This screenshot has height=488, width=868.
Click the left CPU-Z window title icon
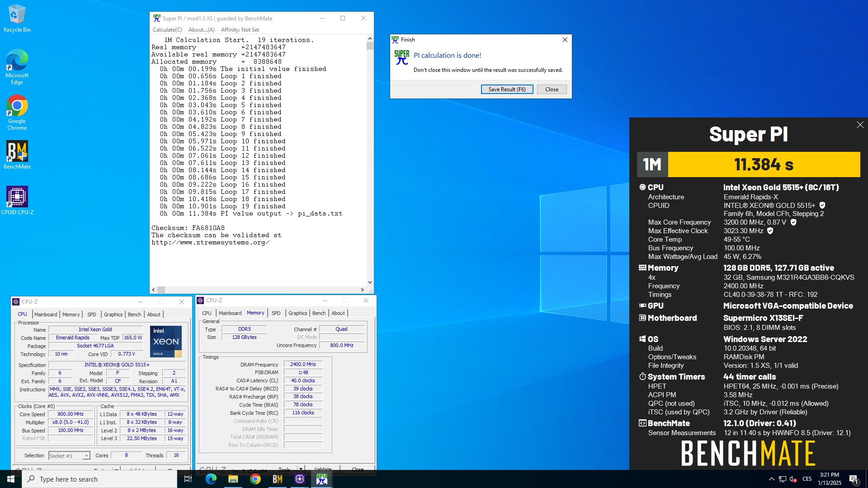[x=16, y=302]
